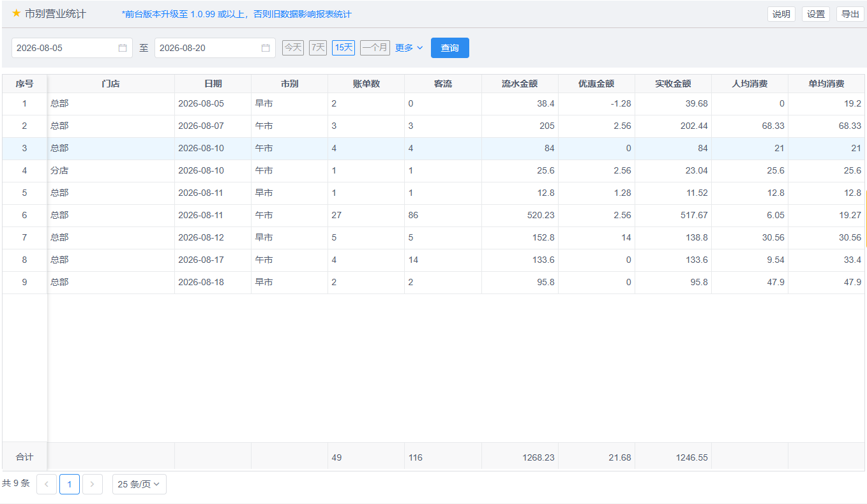Viewport: 867px width, 504px height.
Task: Click date 2026-08-18 in row 9
Action: pos(201,282)
